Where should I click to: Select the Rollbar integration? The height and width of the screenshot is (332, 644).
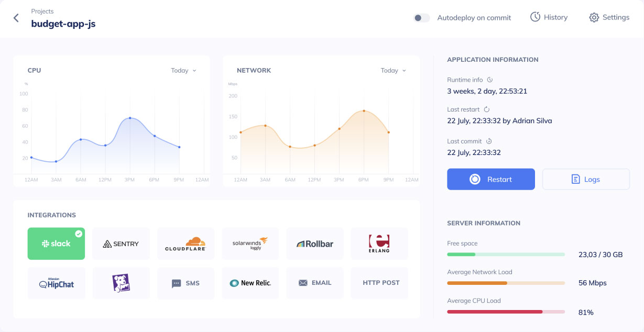tap(315, 244)
